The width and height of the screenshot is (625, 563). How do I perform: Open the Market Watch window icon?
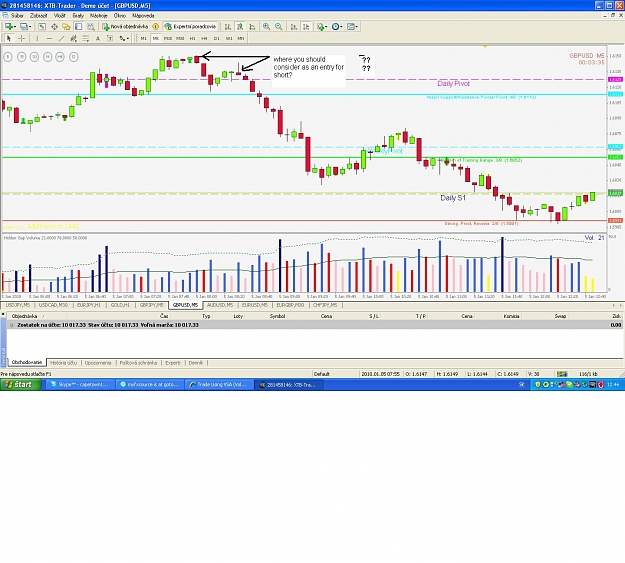click(x=42, y=27)
